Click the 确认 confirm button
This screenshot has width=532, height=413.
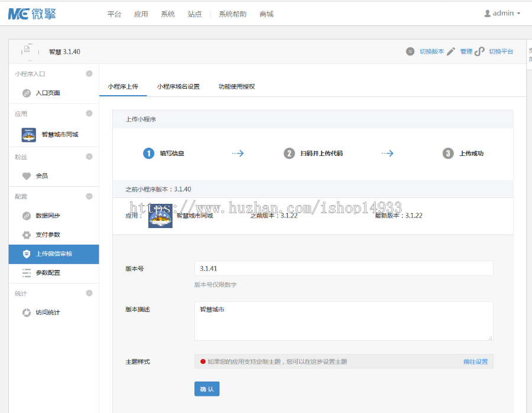point(207,389)
